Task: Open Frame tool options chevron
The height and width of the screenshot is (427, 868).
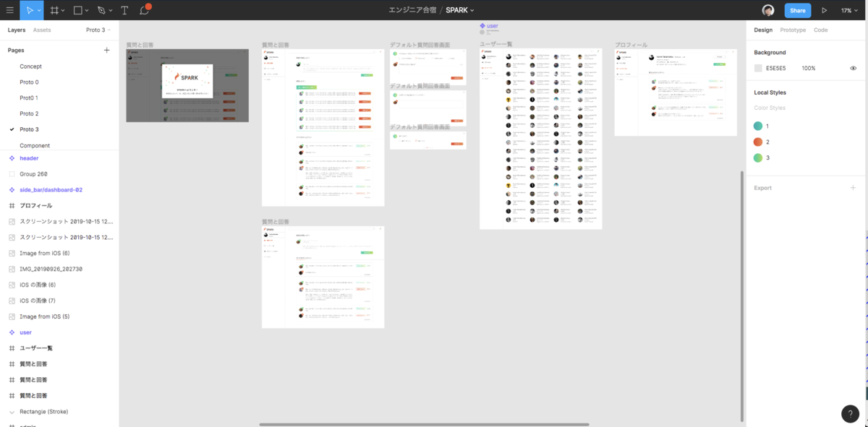Action: click(63, 11)
